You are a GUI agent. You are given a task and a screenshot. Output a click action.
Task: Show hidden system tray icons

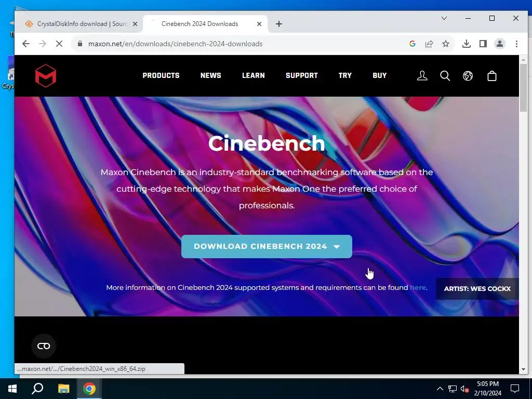point(440,389)
